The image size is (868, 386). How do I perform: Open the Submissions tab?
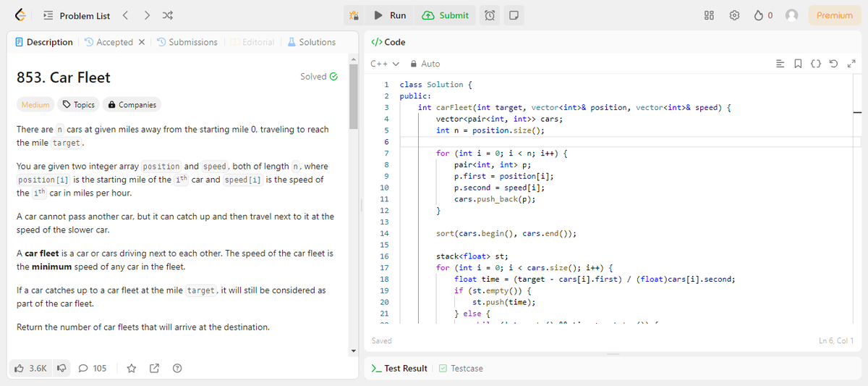[x=187, y=42]
